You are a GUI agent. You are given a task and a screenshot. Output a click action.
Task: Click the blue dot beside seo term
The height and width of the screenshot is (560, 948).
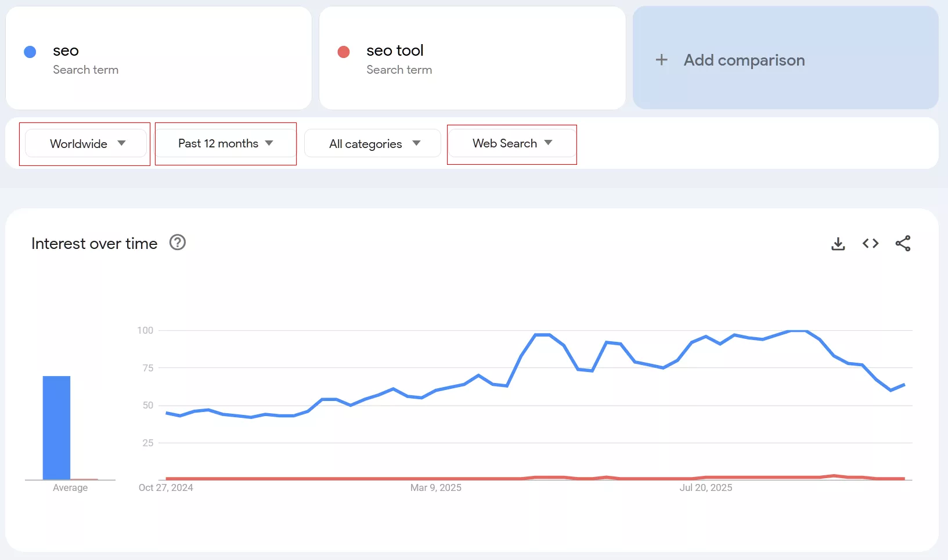[30, 52]
